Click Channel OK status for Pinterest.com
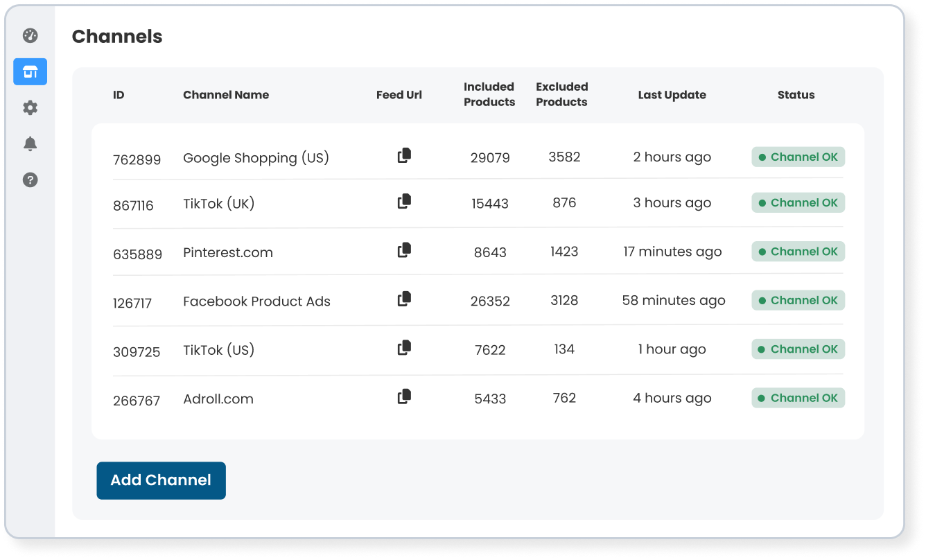Viewport: 926px width, 560px height. 798,252
